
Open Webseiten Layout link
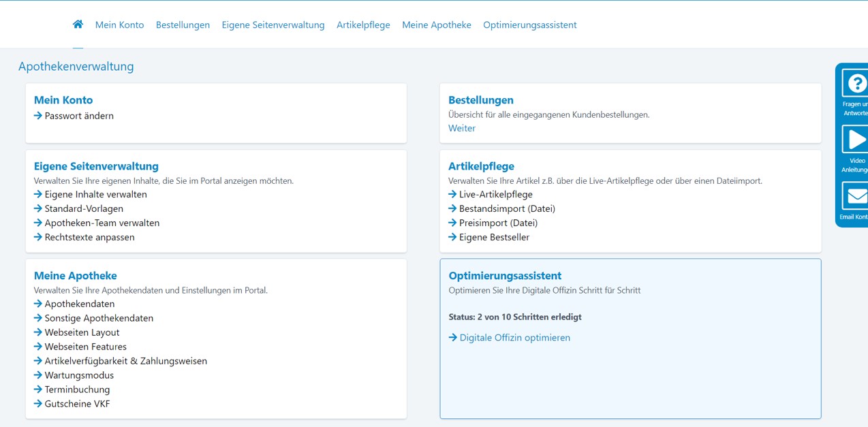click(82, 332)
